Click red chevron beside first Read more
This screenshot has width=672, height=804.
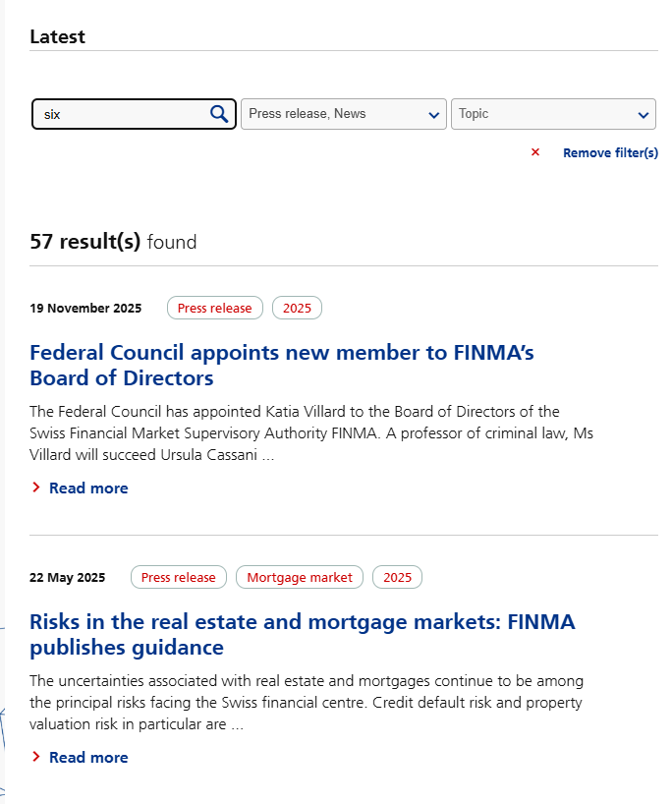[36, 488]
